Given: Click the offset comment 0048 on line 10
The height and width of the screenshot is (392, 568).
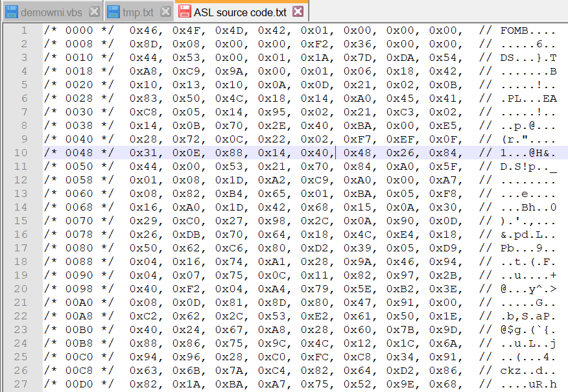Looking at the screenshot, I should tap(79, 153).
